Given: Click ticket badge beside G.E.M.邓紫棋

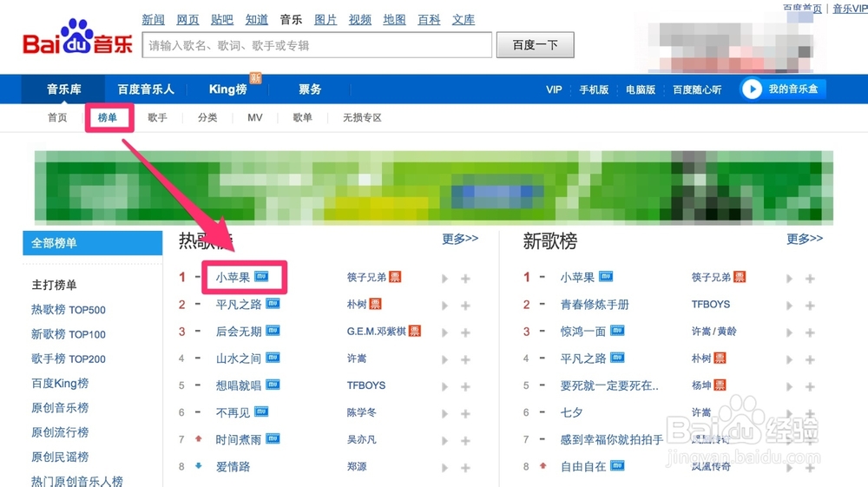Looking at the screenshot, I should tap(415, 331).
